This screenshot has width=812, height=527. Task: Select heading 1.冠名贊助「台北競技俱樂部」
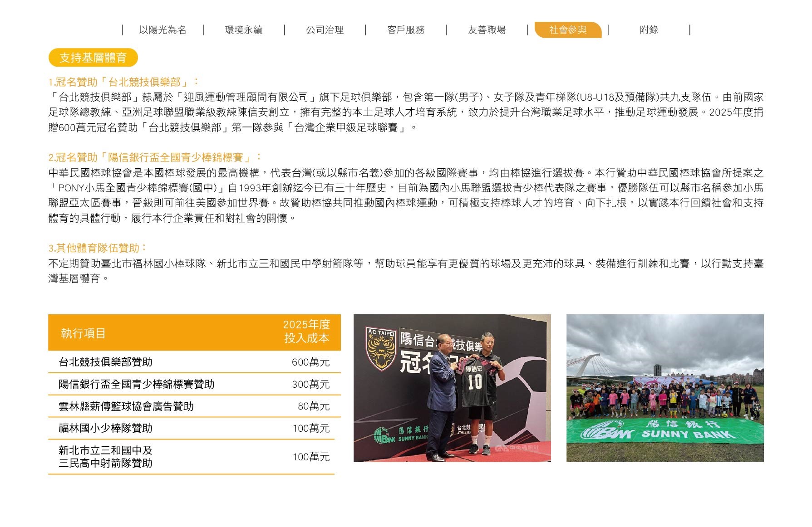pos(123,82)
